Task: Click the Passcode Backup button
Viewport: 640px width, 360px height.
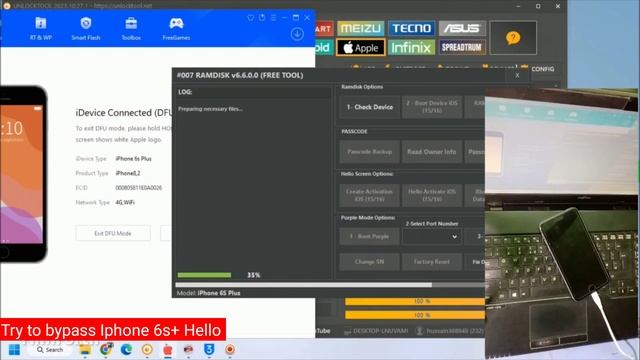Action: pos(370,152)
